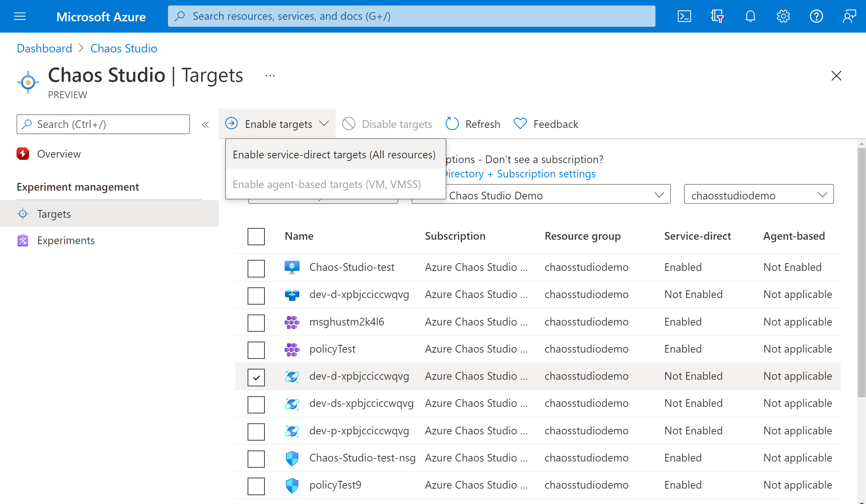Open Directory + Subscription settings link
Screen dimensions: 866x504
coord(521,173)
